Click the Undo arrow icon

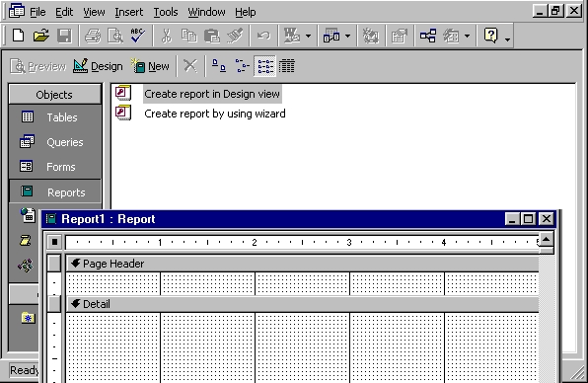click(263, 36)
